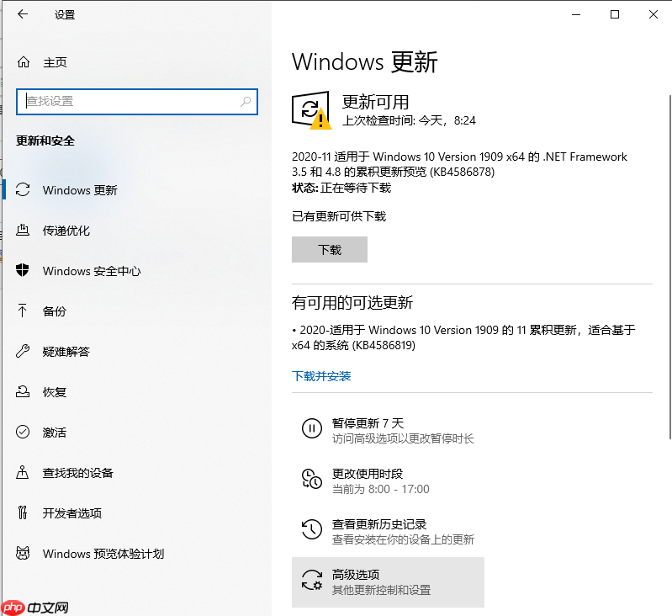The height and width of the screenshot is (616, 672).
Task: Click the 恢复 icon
Action: point(23,391)
